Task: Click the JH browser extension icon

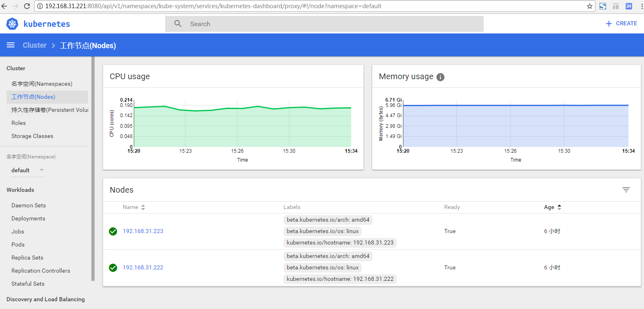Action: [x=629, y=6]
